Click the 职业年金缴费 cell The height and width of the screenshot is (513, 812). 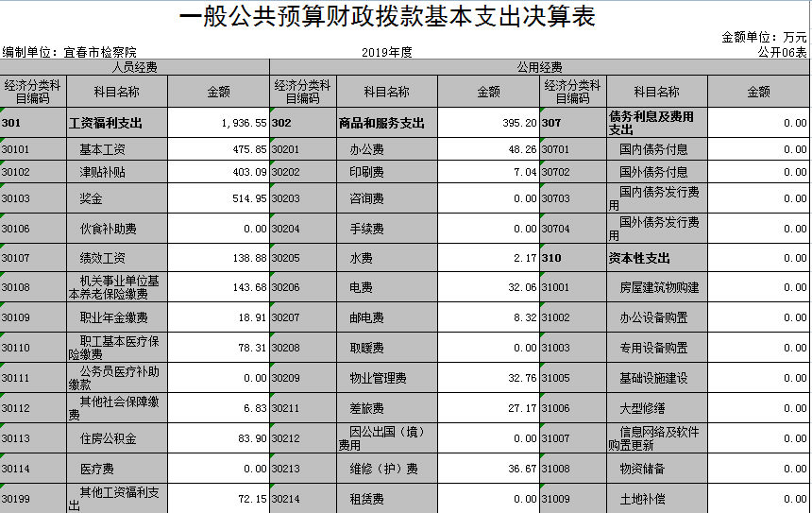pyautogui.click(x=117, y=317)
